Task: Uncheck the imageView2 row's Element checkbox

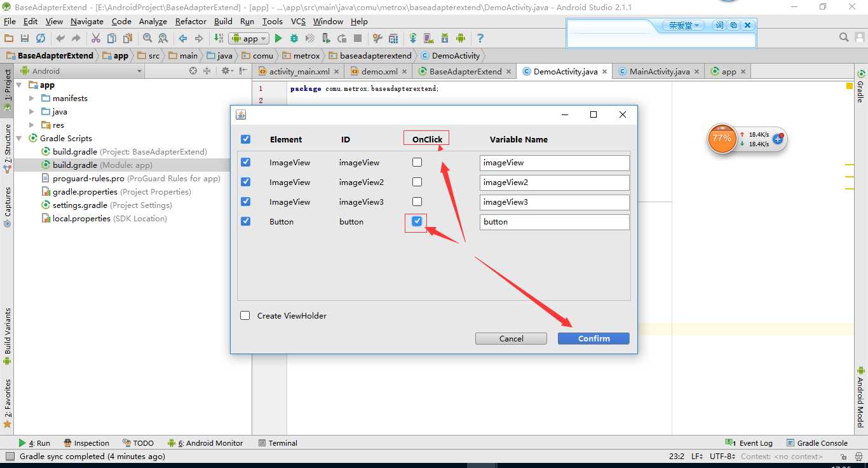Action: tap(246, 182)
